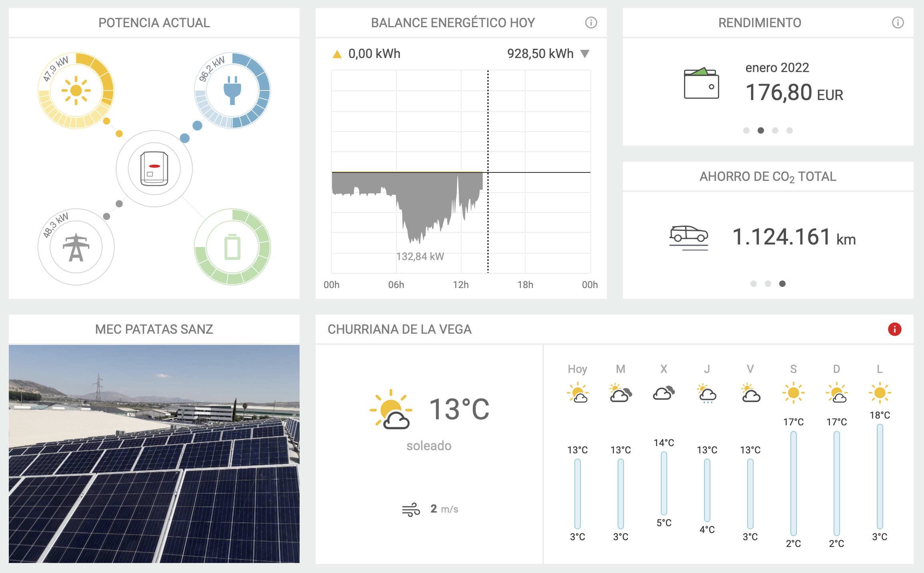Click the blue consumption plug icon

coord(232,90)
